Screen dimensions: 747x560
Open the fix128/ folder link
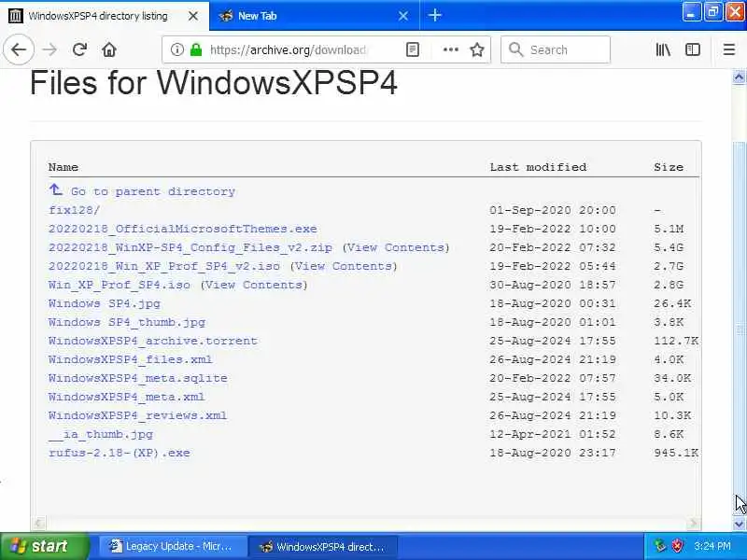tap(75, 210)
